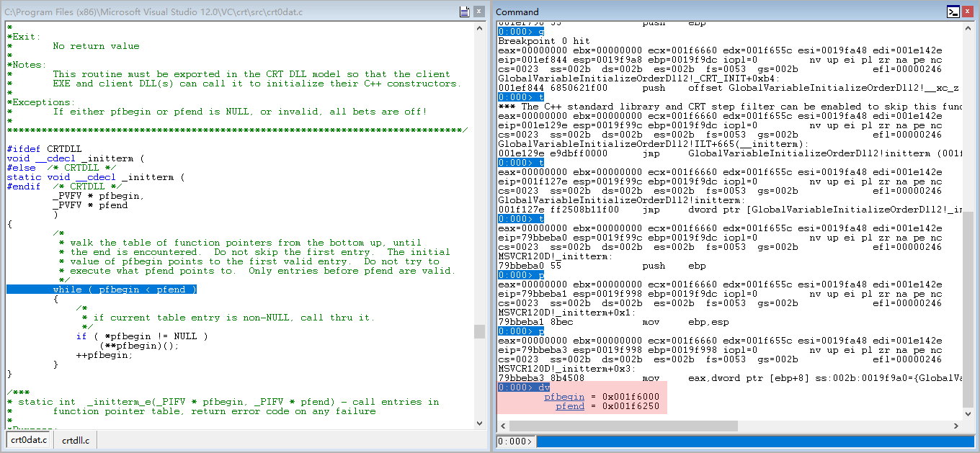The width and height of the screenshot is (980, 453).
Task: Click the 0:000> prompt label beside input
Action: pyautogui.click(x=515, y=441)
